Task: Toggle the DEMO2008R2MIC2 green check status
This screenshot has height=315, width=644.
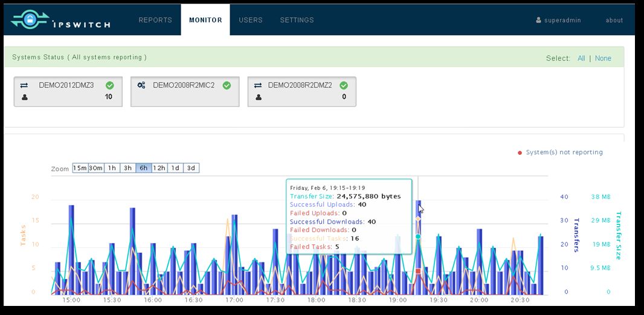Action: click(227, 85)
